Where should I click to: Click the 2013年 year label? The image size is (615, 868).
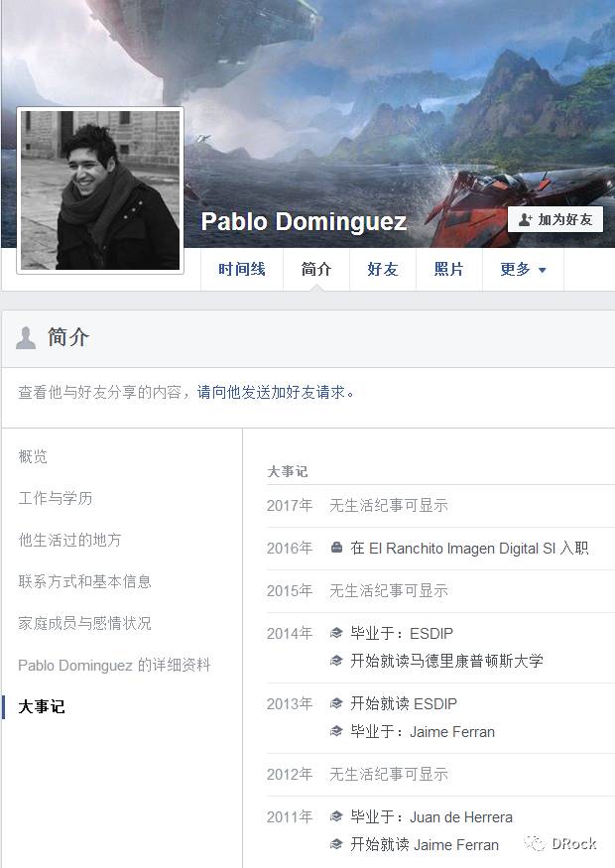coord(290,703)
